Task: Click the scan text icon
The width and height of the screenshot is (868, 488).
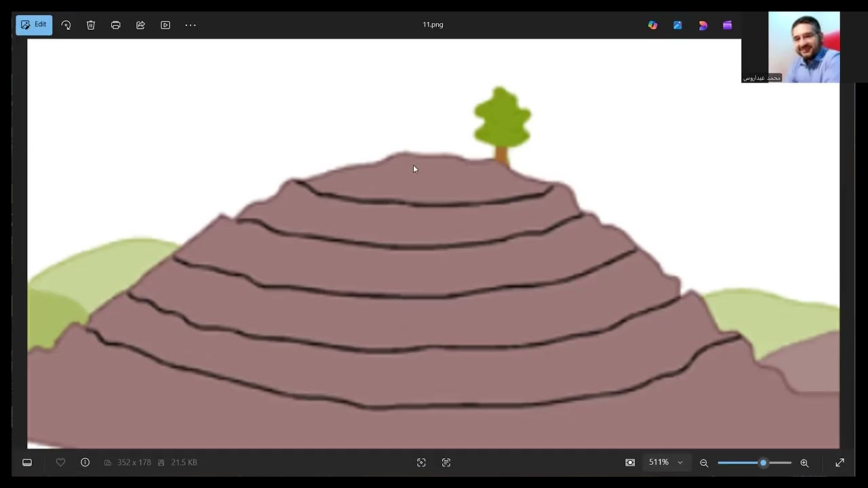Action: (x=446, y=462)
